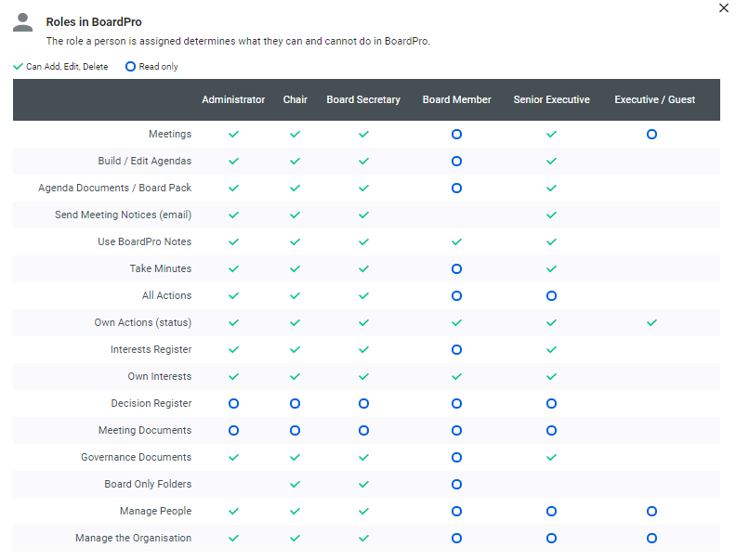Click the person icon beside Roles title
The image size is (736, 560).
23,22
